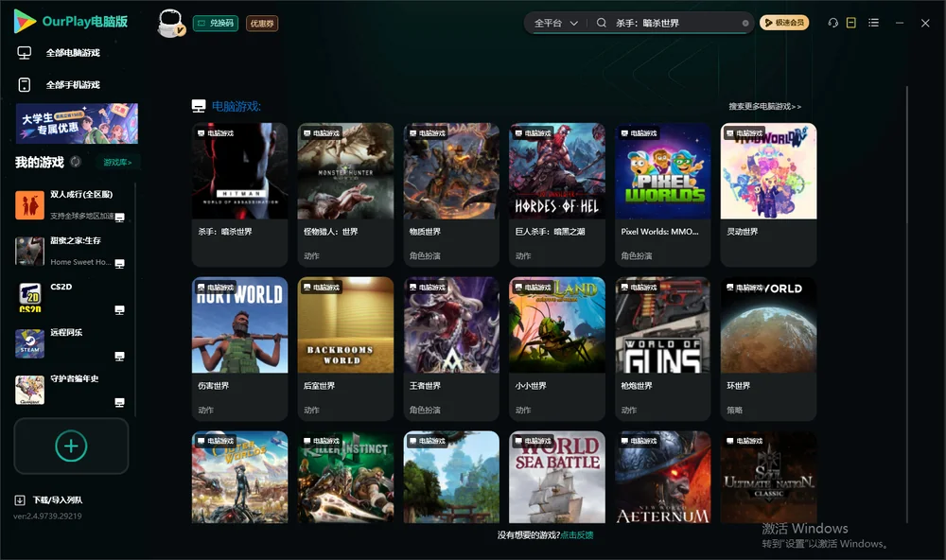
Task: Click the 守护者编年史 game icon
Action: [29, 390]
